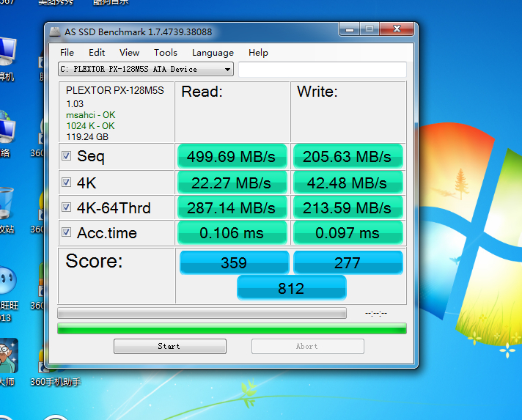Open the Computer desktop icon
522x420 pixels.
[x=7, y=58]
